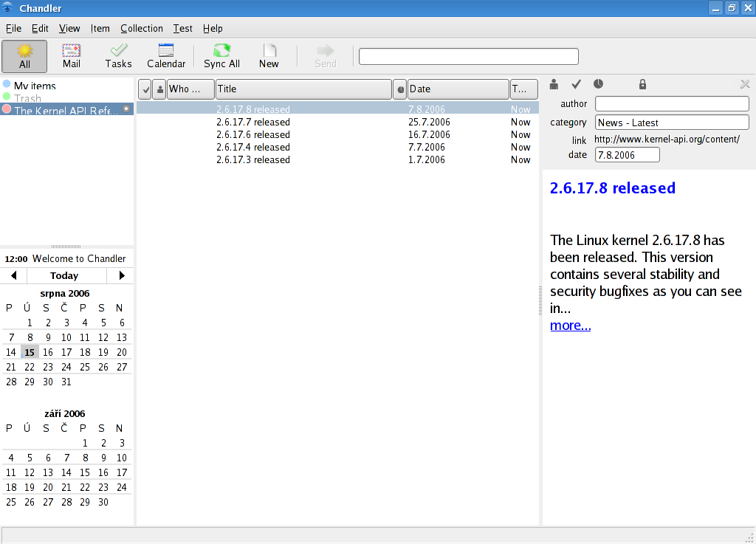Click the date 16.7.2006 in list
The height and width of the screenshot is (544, 756).
tap(429, 134)
